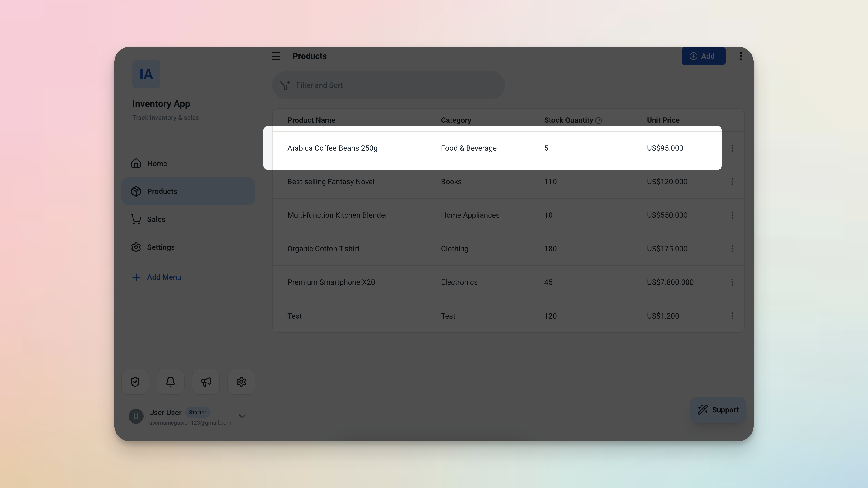
Task: Click Clothing category cell
Action: 455,249
